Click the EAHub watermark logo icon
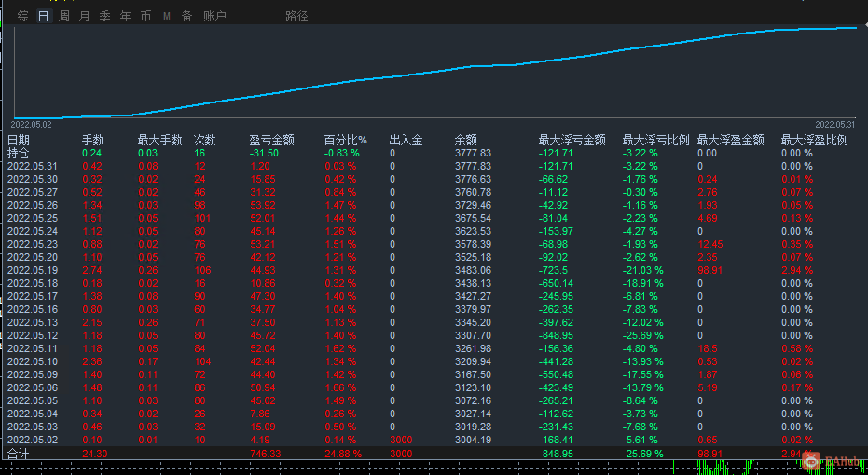The height and width of the screenshot is (475, 868). (810, 460)
